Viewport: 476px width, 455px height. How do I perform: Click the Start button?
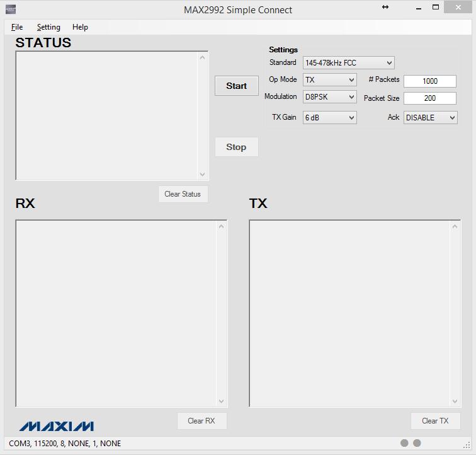pos(237,86)
